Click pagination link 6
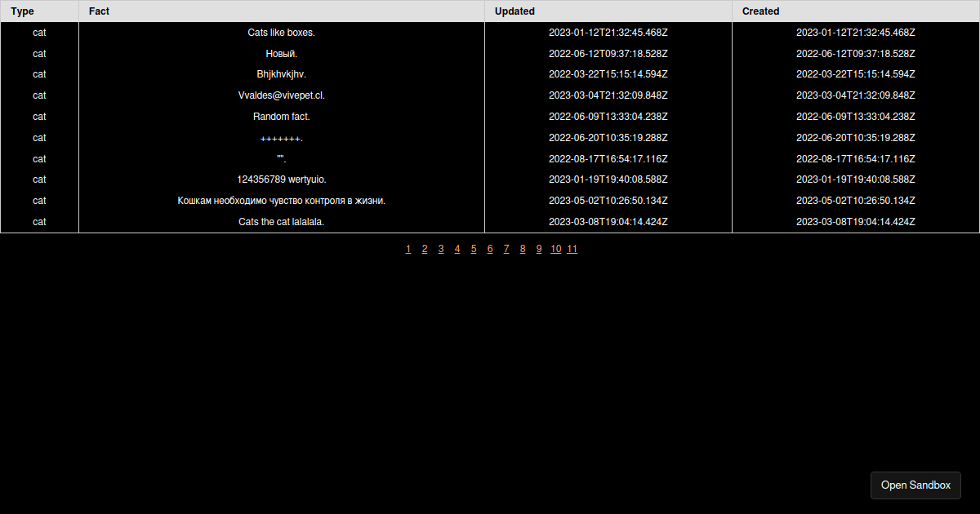The width and height of the screenshot is (980, 514). point(490,250)
